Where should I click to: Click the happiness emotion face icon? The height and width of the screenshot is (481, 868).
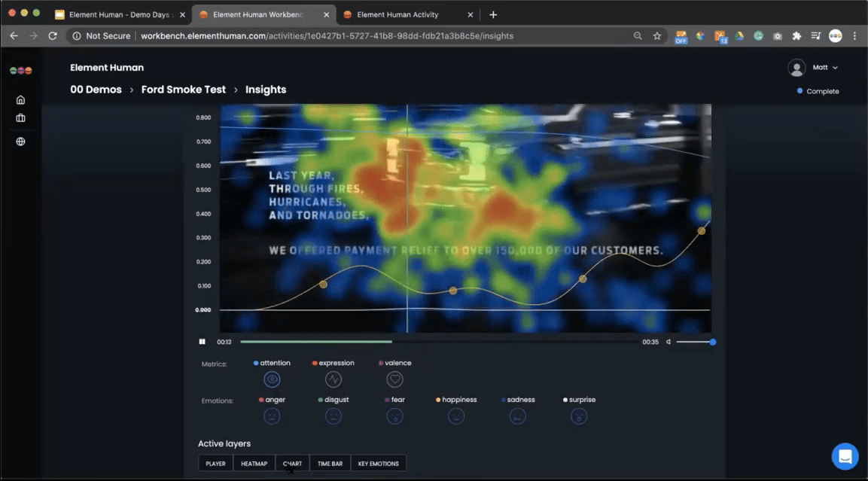tap(456, 416)
